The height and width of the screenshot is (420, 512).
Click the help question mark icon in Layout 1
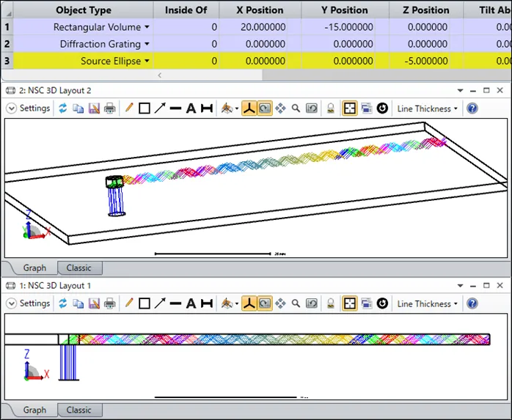[472, 303]
